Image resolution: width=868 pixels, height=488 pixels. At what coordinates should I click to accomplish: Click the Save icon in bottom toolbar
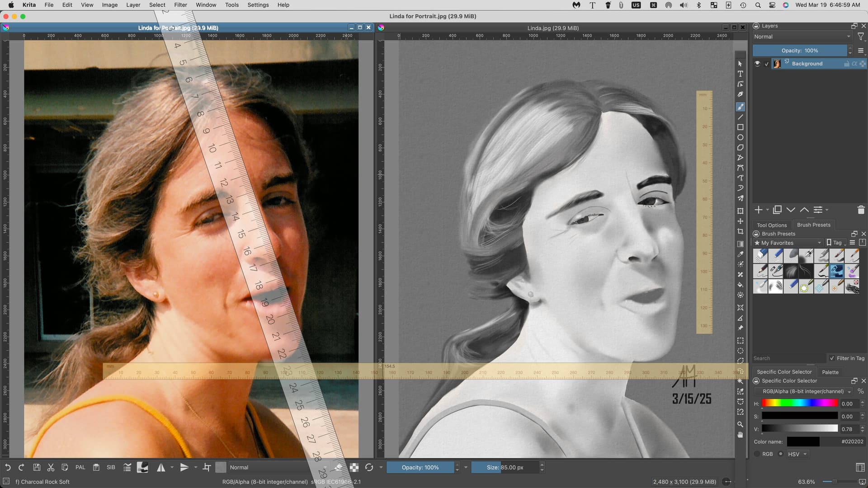click(x=37, y=467)
